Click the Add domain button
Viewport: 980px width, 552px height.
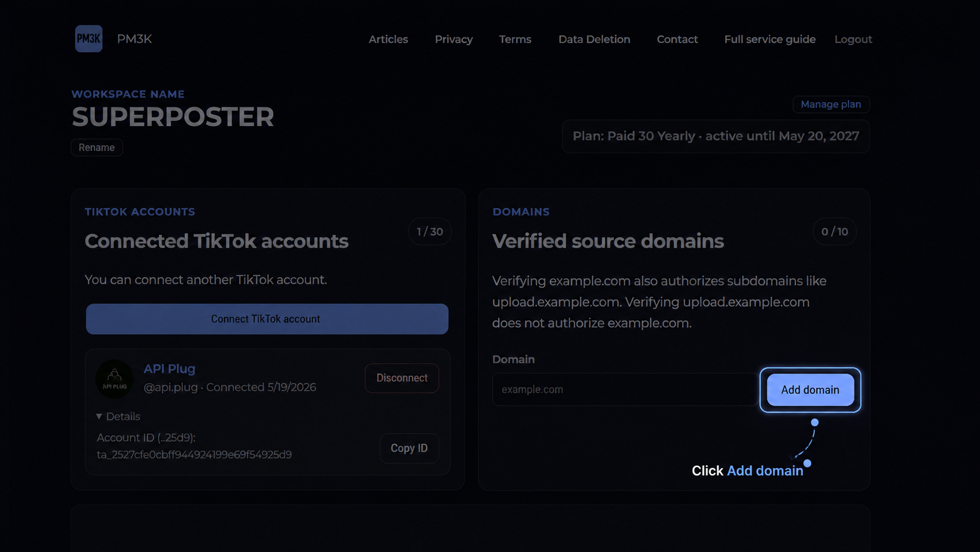click(810, 390)
